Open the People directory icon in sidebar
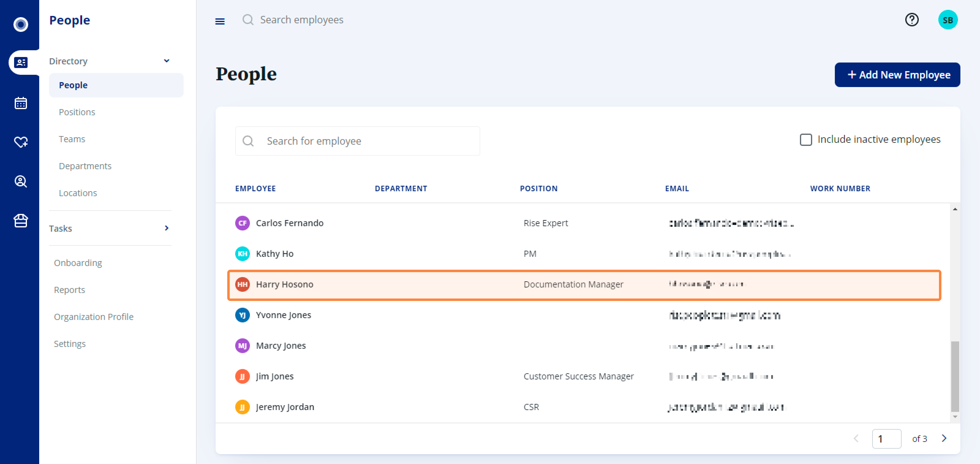980x464 pixels. point(21,63)
